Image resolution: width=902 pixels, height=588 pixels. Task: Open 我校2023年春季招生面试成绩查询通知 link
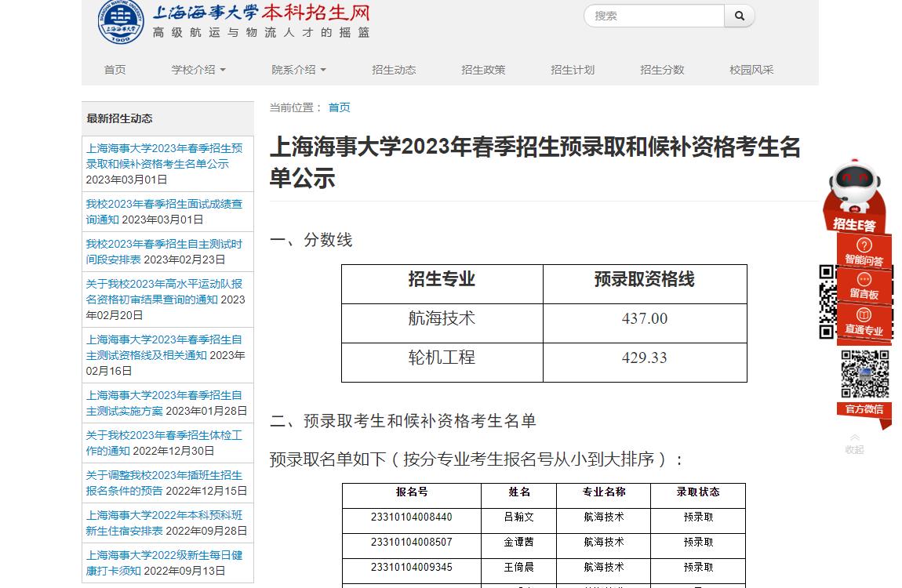pyautogui.click(x=164, y=211)
